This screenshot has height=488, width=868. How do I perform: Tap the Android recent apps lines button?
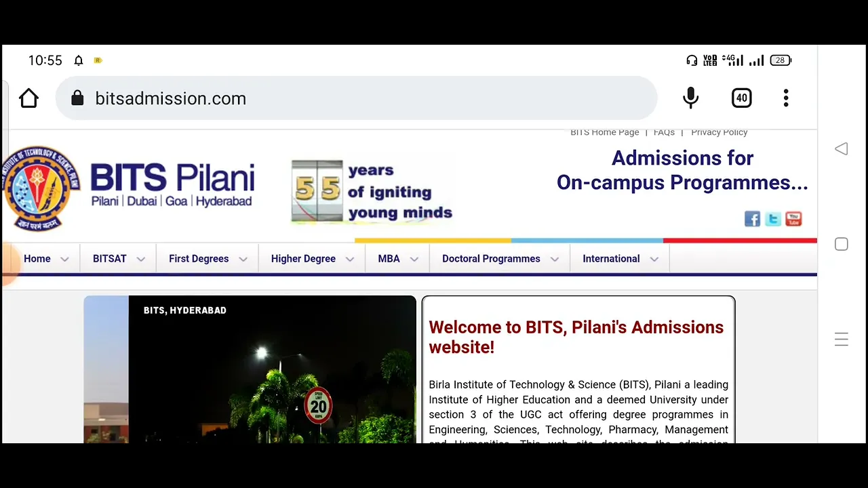click(842, 340)
